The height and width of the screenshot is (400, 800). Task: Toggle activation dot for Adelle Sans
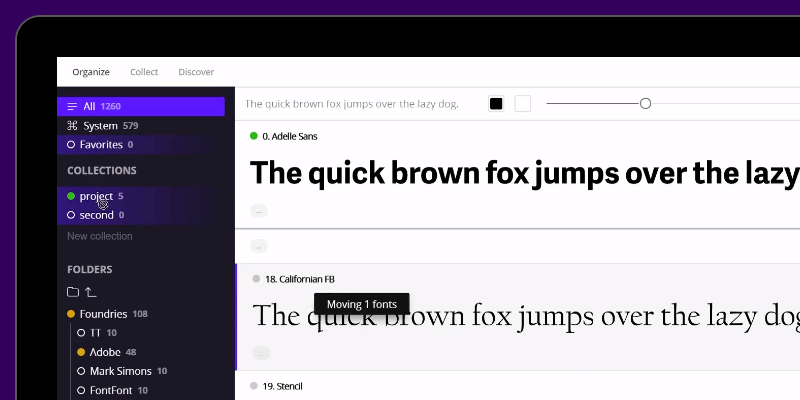[254, 136]
